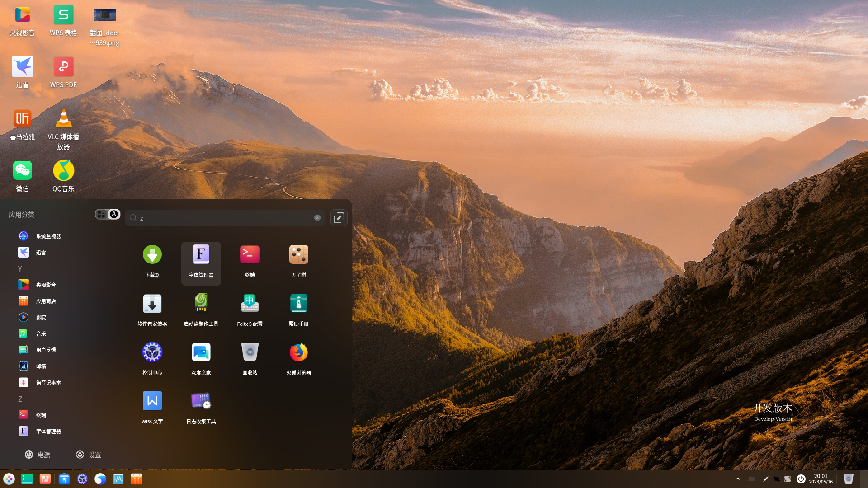Expand hidden tray icons arrow
The width and height of the screenshot is (868, 488).
coord(738,479)
